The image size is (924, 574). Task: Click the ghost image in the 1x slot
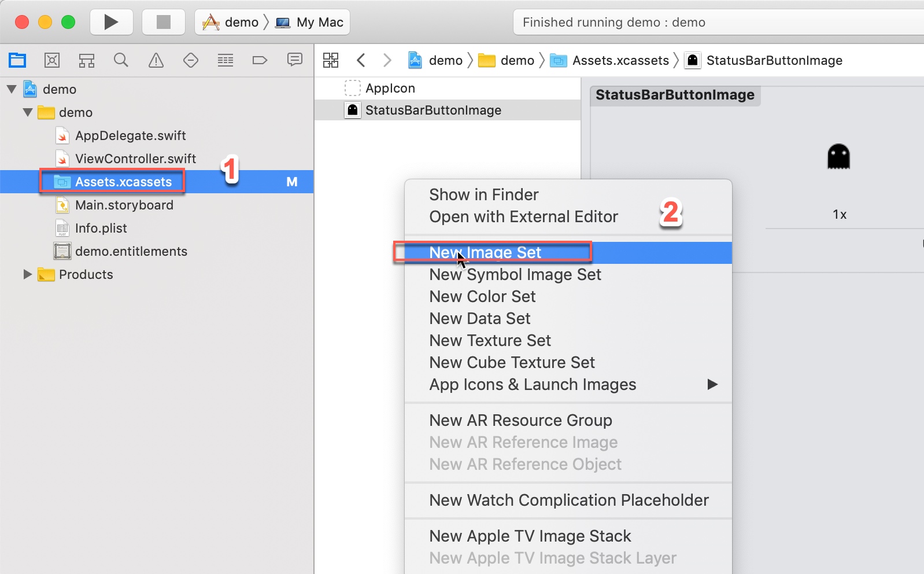838,157
